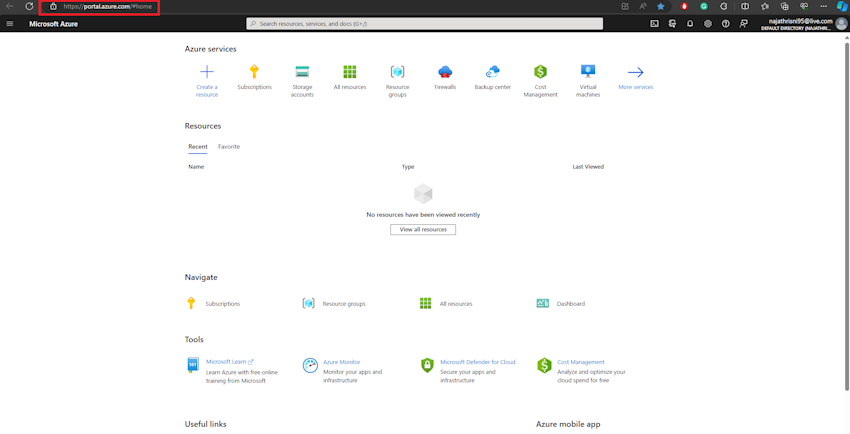
Task: Click the Microsoft Azure home title
Action: [53, 24]
